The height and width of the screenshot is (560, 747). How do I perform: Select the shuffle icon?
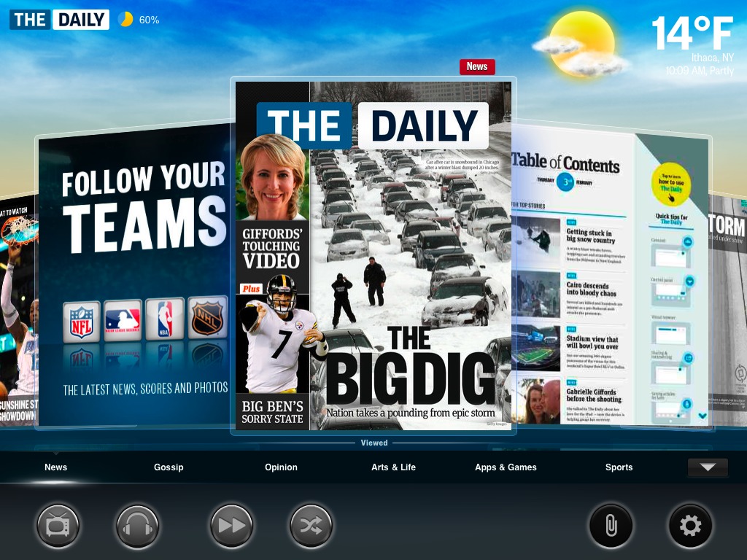311,525
